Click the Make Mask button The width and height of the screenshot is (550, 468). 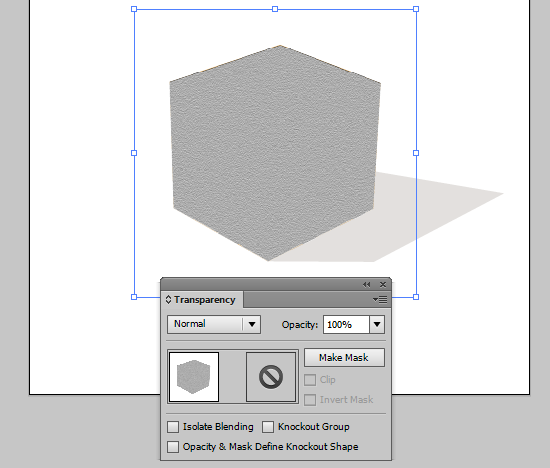pos(344,357)
